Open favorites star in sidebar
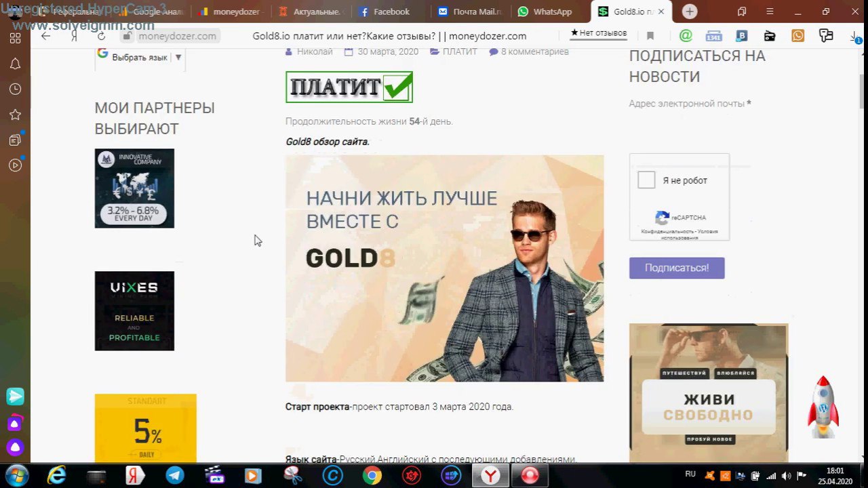The height and width of the screenshot is (488, 868). pyautogui.click(x=15, y=115)
